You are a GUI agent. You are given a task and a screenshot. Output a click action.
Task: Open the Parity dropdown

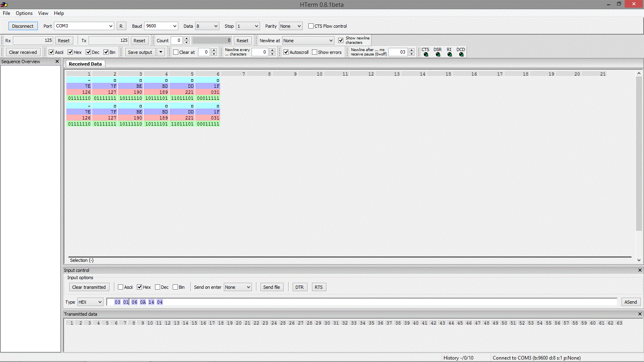291,26
